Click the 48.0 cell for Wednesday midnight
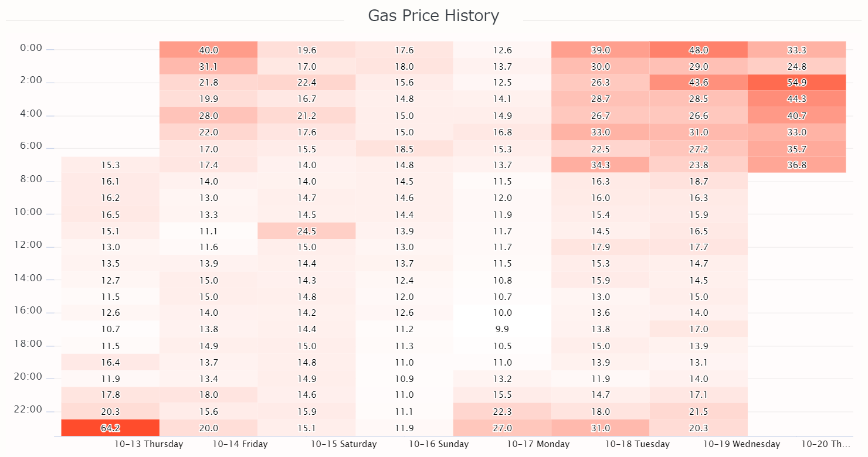 pos(699,50)
